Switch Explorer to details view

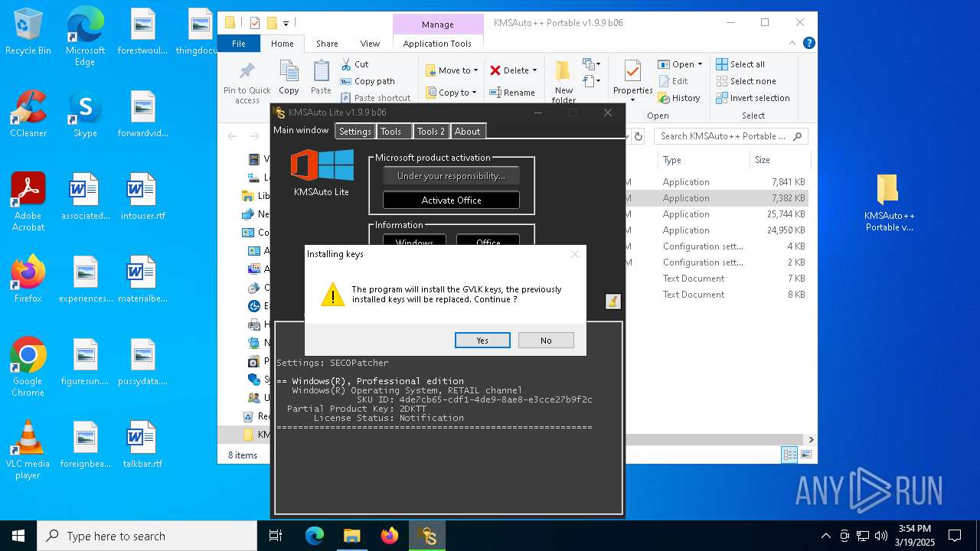click(x=789, y=455)
